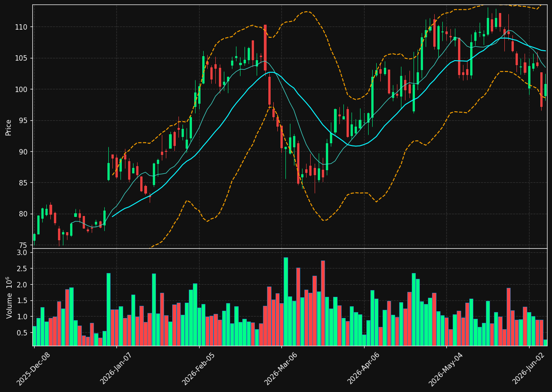The width and height of the screenshot is (552, 392).
Task: Click the 2026-Feb-05 date label
Action: point(198,369)
